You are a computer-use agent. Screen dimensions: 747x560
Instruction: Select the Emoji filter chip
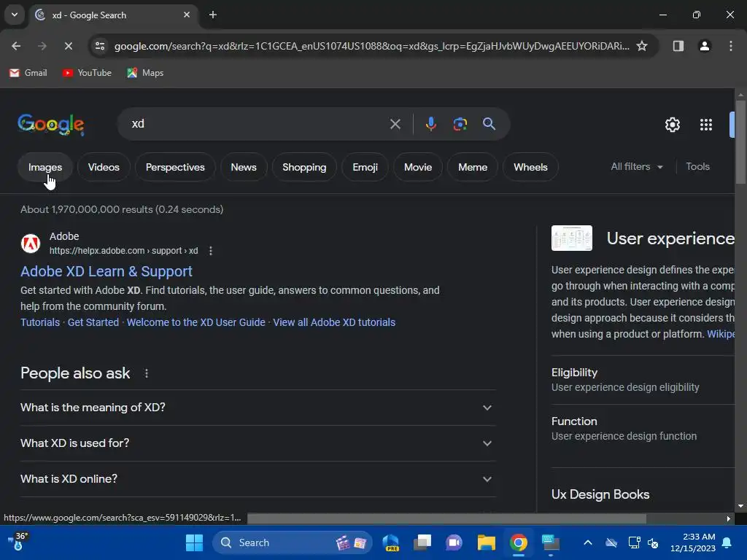tap(365, 167)
